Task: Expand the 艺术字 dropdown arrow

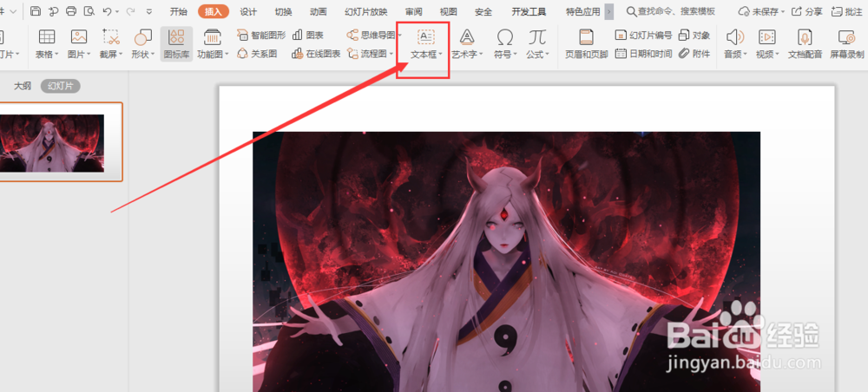Action: pos(481,54)
